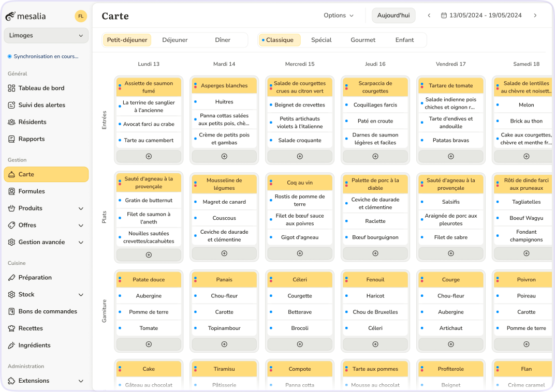Click the Tableau de bord sidebar icon
The image size is (555, 392).
pos(11,88)
